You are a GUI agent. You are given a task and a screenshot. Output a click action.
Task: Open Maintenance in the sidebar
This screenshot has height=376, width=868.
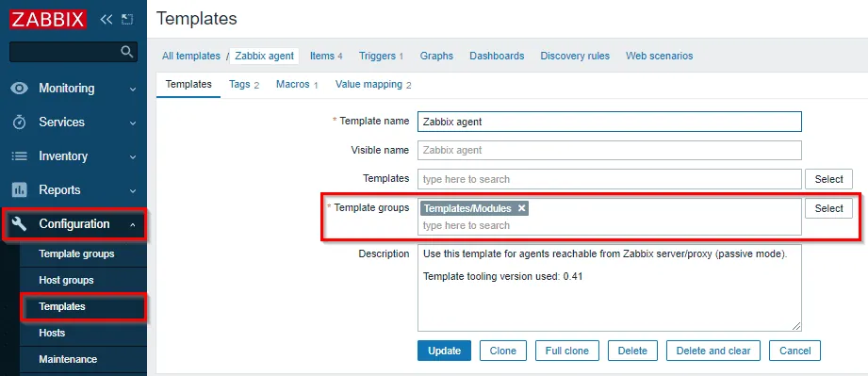point(68,359)
